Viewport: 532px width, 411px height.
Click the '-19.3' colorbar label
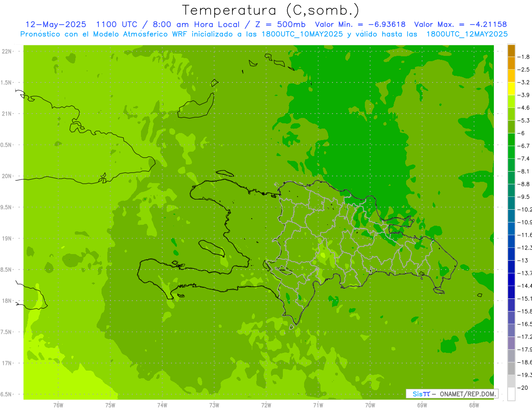[525, 375]
